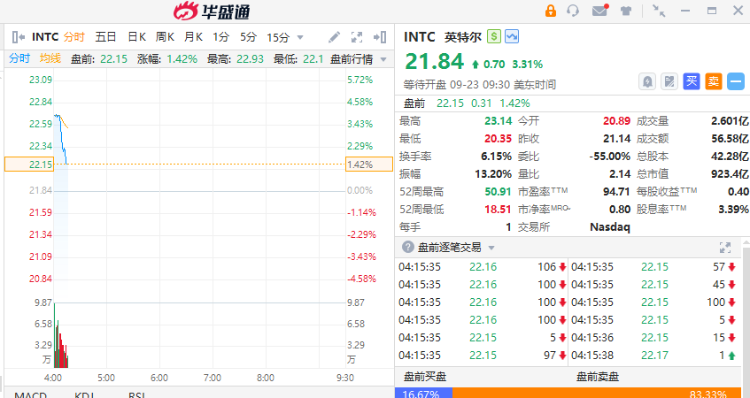Click the orange 卖 sell button
Viewport: 750px width, 398px height.
[713, 81]
